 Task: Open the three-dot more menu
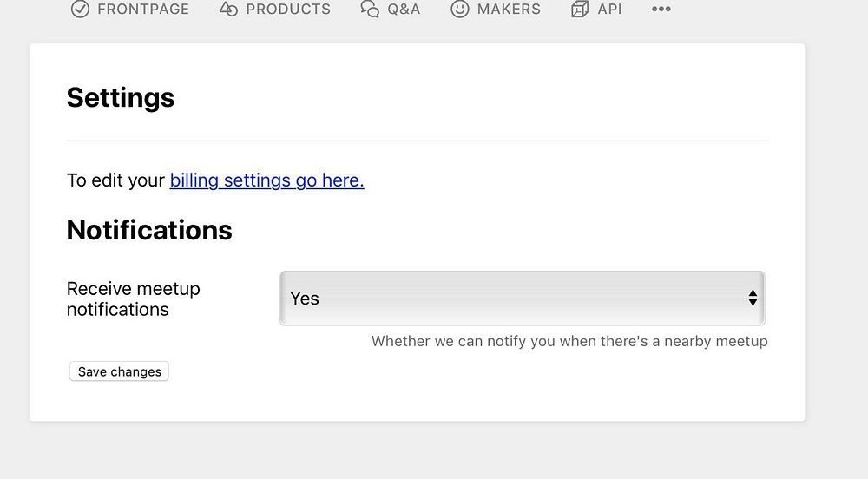(x=661, y=10)
